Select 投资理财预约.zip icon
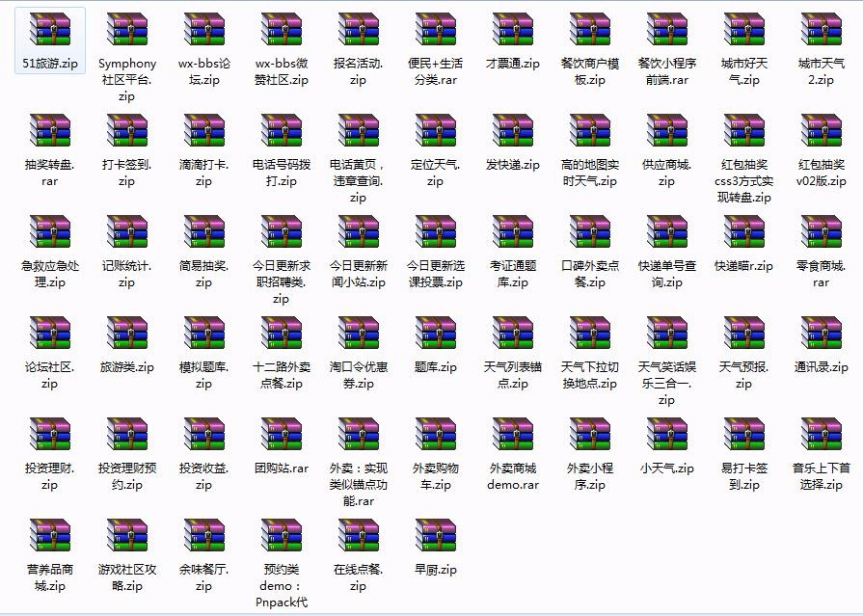This screenshot has height=616, width=863. 127,435
